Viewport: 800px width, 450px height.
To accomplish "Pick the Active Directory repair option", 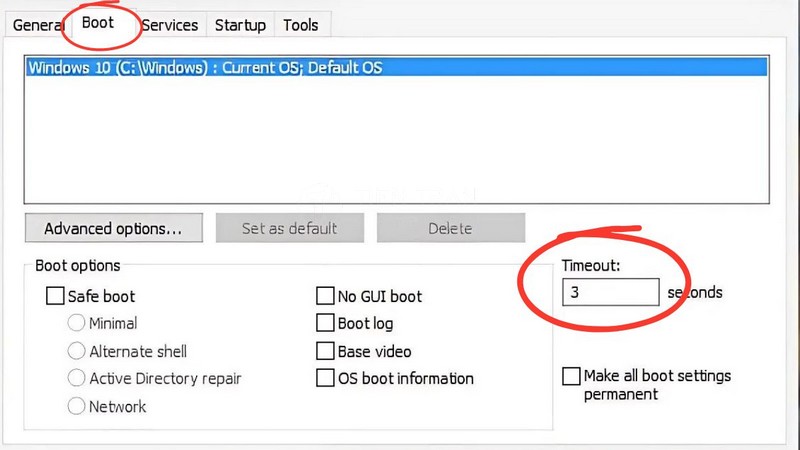I will pyautogui.click(x=76, y=378).
